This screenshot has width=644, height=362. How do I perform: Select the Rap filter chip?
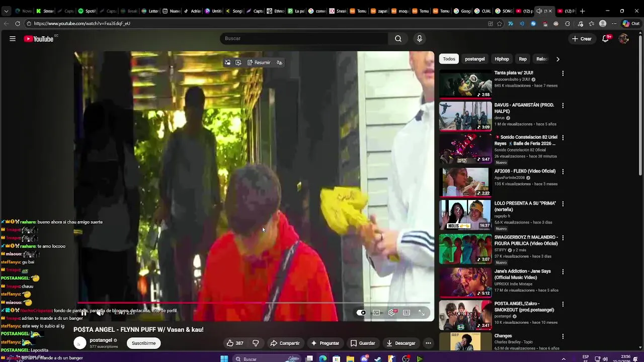523,59
